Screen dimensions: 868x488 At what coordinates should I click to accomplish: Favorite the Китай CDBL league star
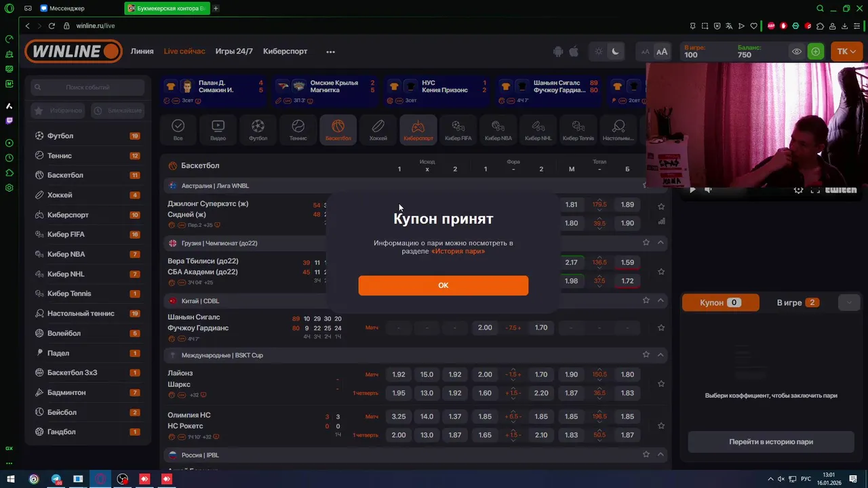click(646, 300)
